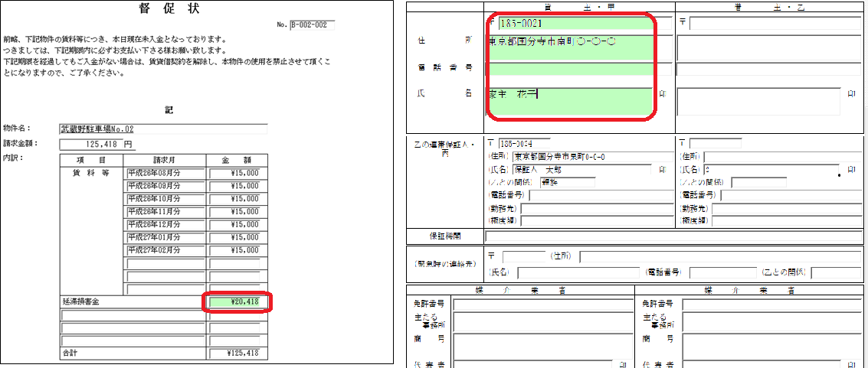Click the 延滞損害金 item label field

(133, 302)
